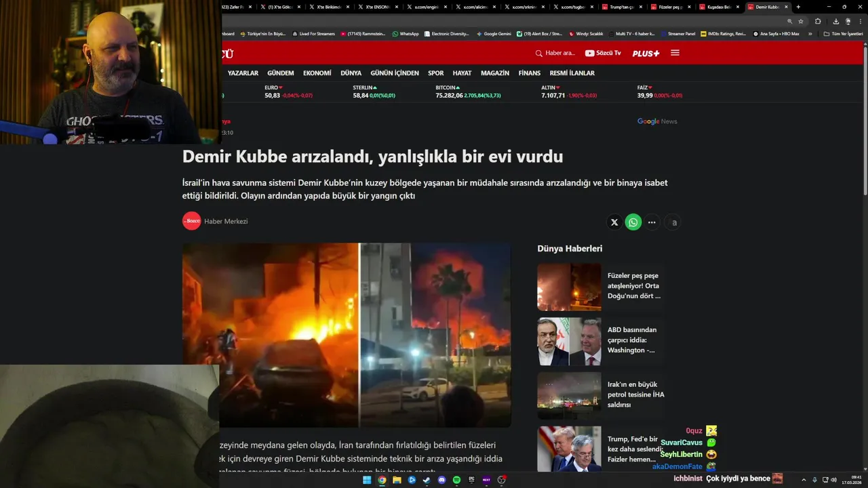The image size is (868, 488).
Task: Click the Sözcü Haber Merkezi author logo
Action: (192, 221)
